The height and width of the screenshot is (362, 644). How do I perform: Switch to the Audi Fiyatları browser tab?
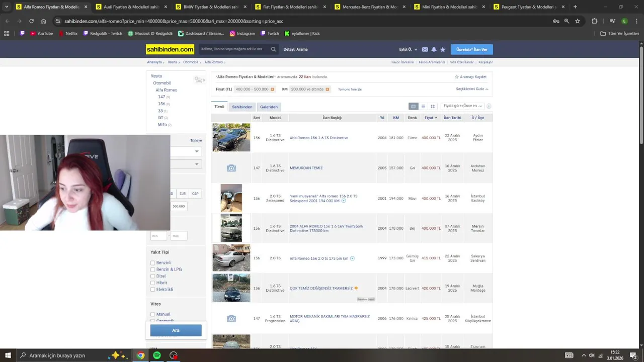point(131,7)
